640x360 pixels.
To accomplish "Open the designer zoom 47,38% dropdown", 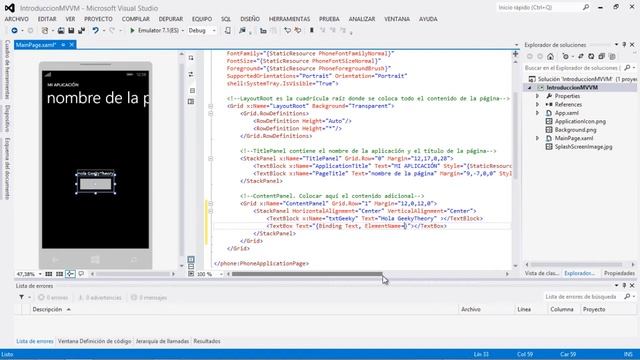I will click(x=40, y=274).
